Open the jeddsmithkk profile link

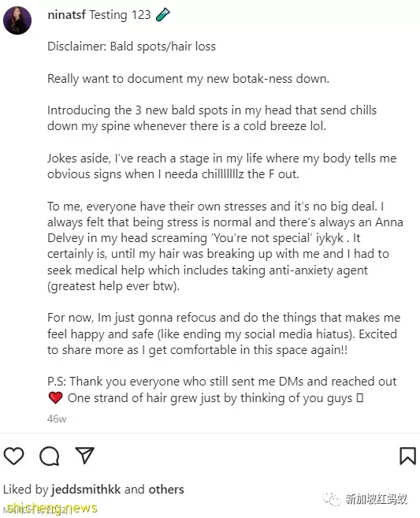(x=86, y=490)
